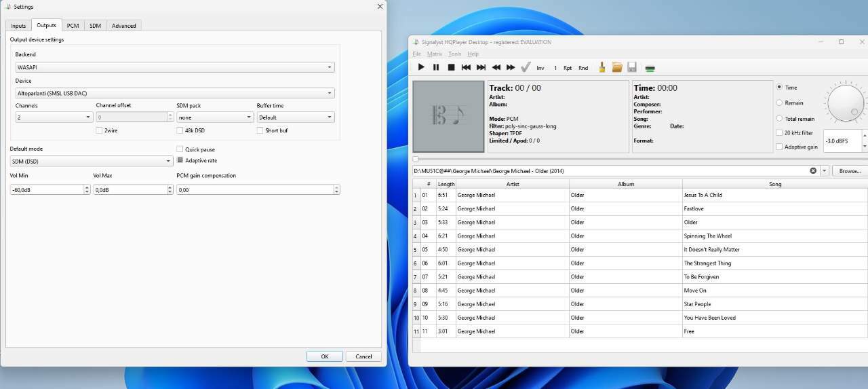Toggle the Rnd random play button
Screen dimensions: 868x389
(x=583, y=68)
